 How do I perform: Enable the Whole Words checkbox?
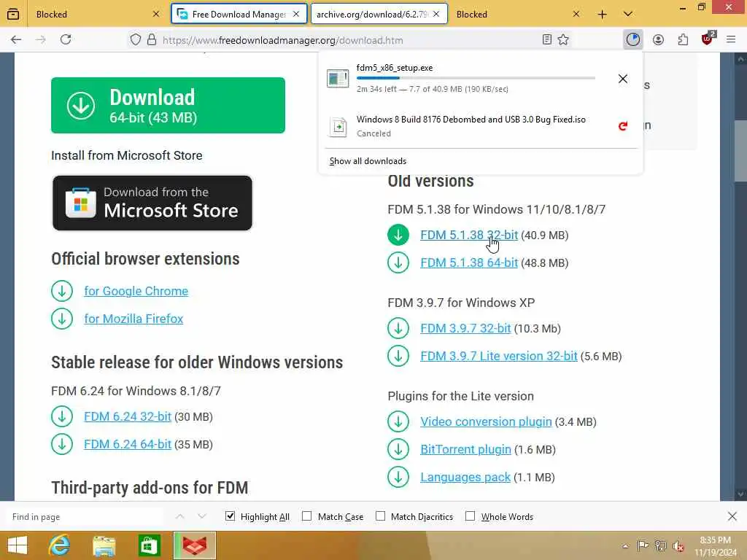[471, 516]
